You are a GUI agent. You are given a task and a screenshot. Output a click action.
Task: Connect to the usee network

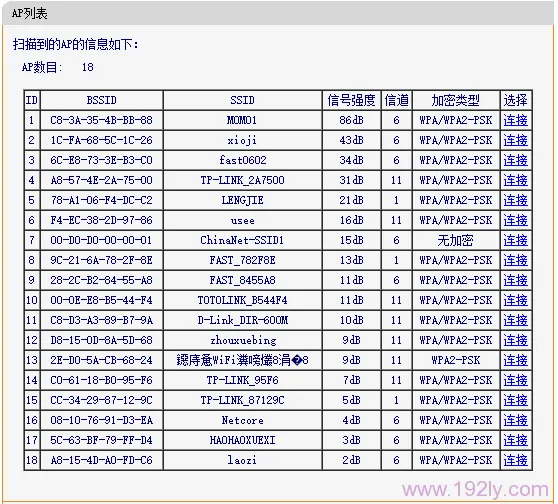pos(515,220)
